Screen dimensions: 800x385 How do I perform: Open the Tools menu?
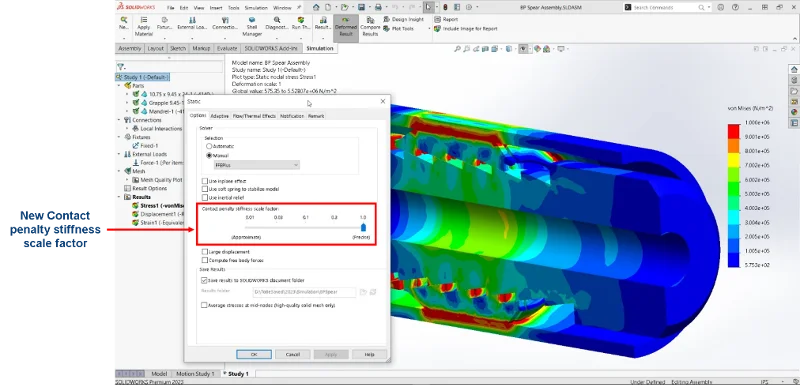click(x=234, y=8)
